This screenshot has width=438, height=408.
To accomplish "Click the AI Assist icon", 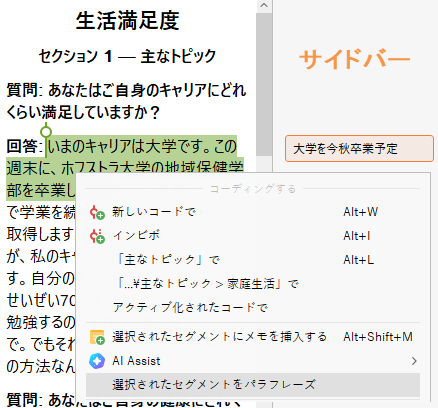I will click(x=97, y=361).
